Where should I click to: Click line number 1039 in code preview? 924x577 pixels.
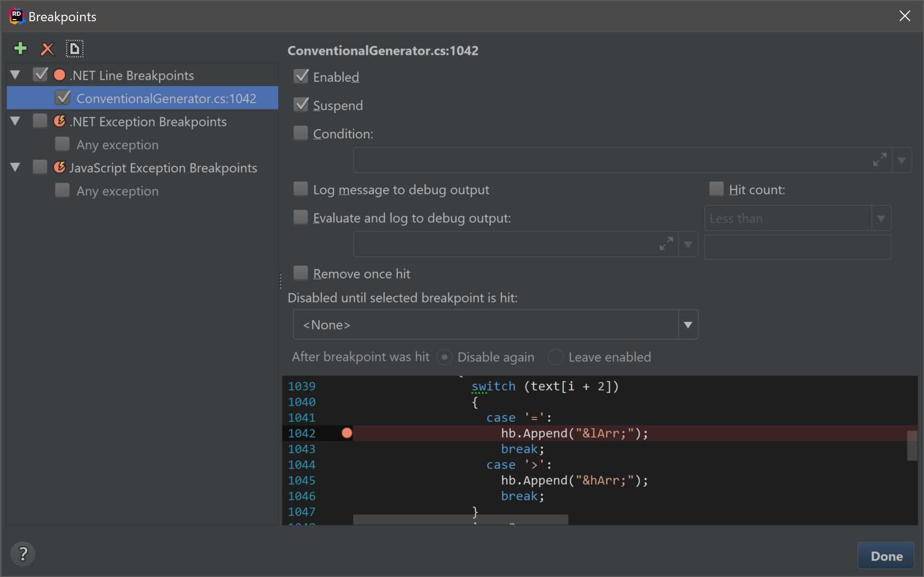[302, 386]
